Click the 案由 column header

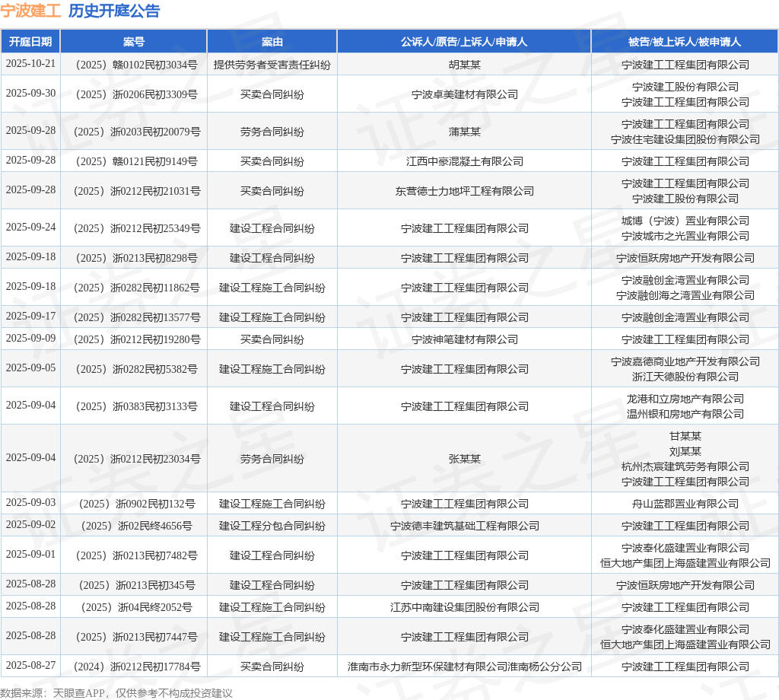click(272, 42)
